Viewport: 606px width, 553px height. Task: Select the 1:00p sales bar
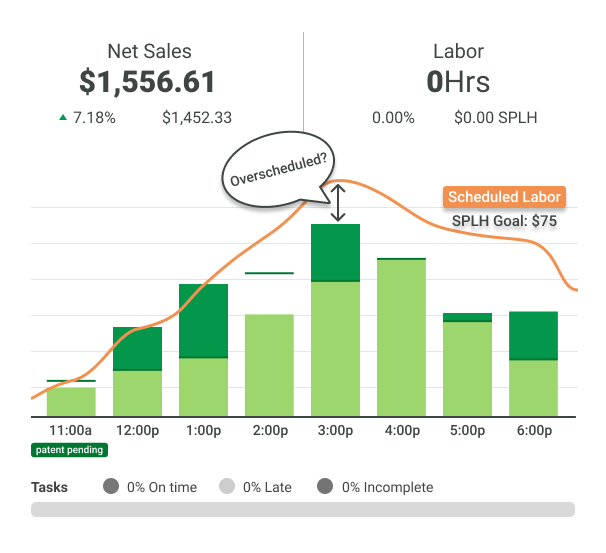pos(203,350)
